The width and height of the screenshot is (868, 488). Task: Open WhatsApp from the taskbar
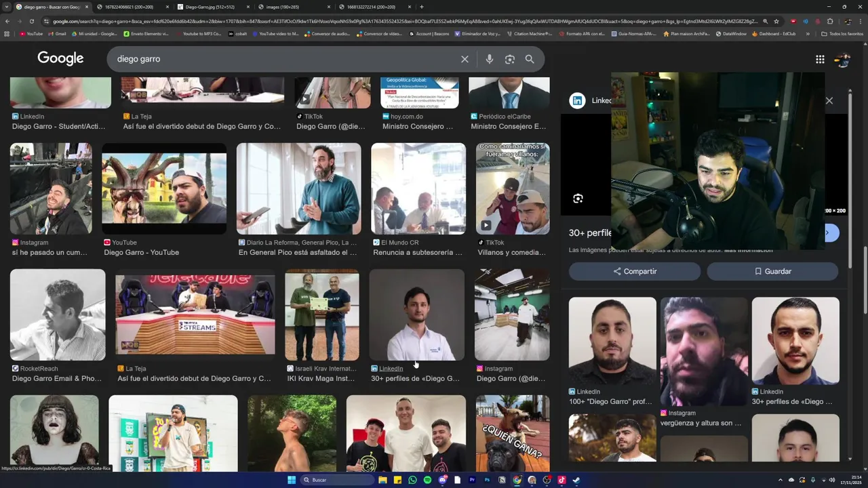pyautogui.click(x=412, y=480)
